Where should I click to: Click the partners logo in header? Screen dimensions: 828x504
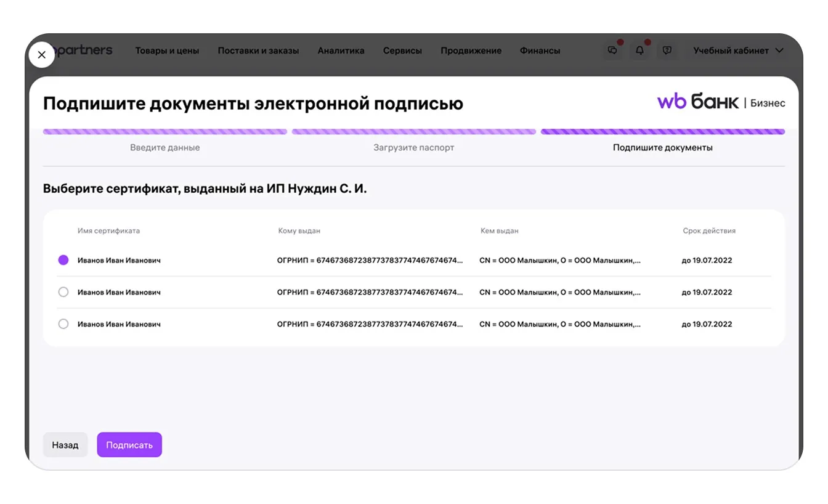click(84, 51)
